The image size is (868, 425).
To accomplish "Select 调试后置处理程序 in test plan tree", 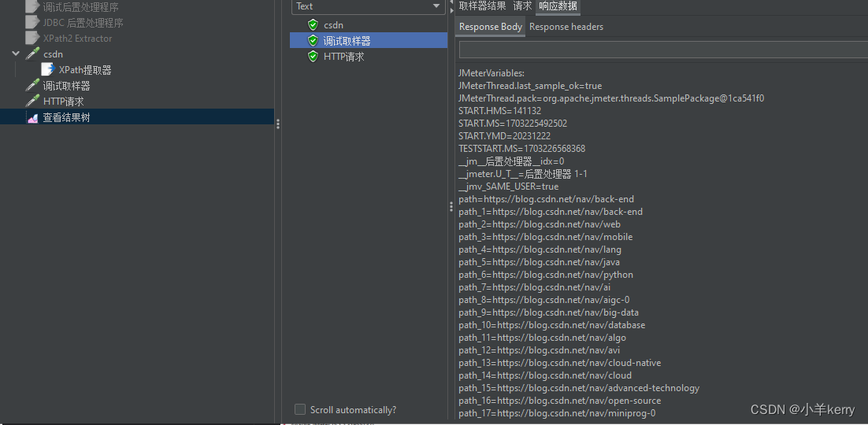I will pyautogui.click(x=81, y=7).
